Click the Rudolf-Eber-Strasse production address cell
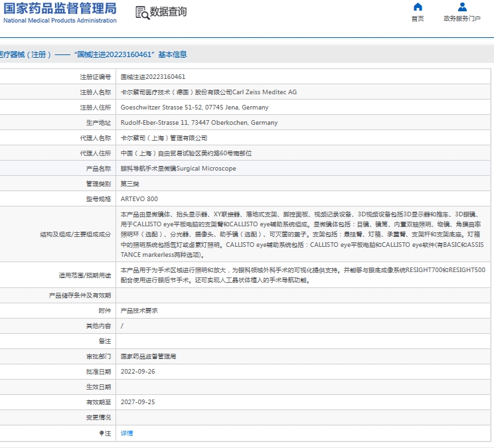Image resolution: width=494 pixels, height=448 pixels. point(199,123)
